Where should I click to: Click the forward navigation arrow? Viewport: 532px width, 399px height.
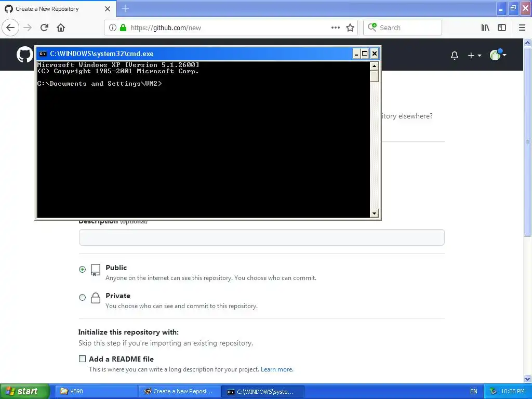(x=28, y=28)
